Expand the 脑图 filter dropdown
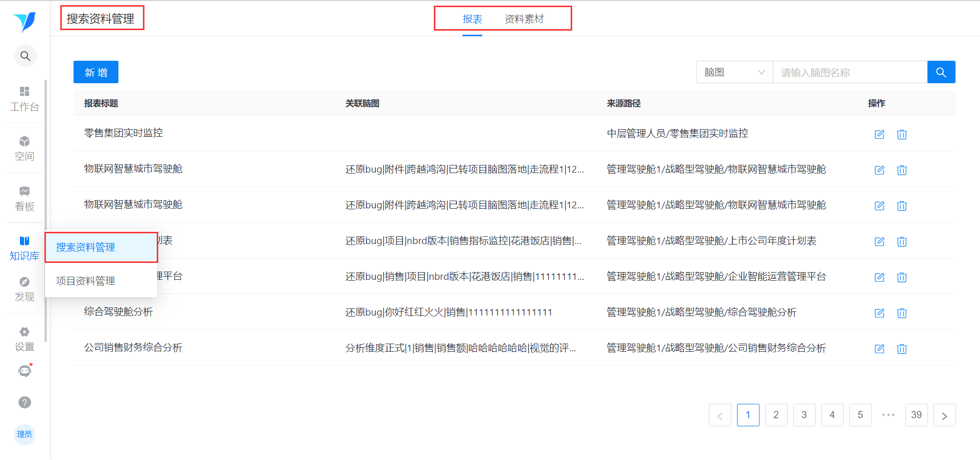This screenshot has width=980, height=460. [734, 72]
